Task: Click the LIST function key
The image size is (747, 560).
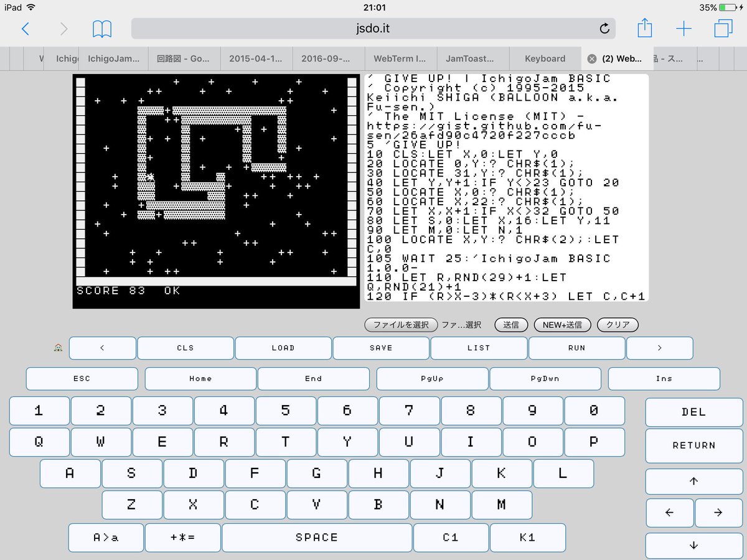Action: (x=479, y=348)
